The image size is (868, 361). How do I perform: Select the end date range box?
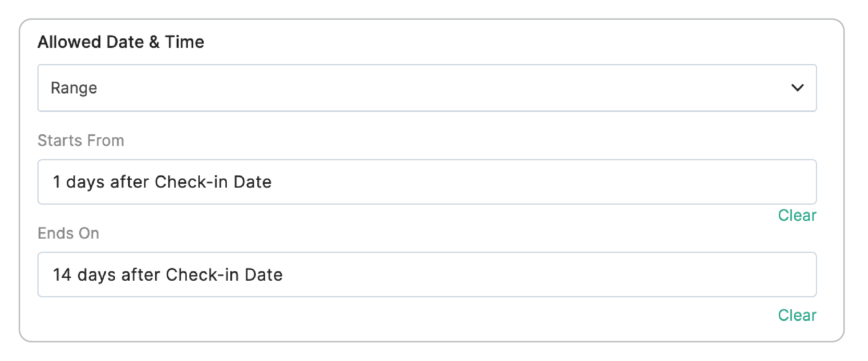[427, 275]
